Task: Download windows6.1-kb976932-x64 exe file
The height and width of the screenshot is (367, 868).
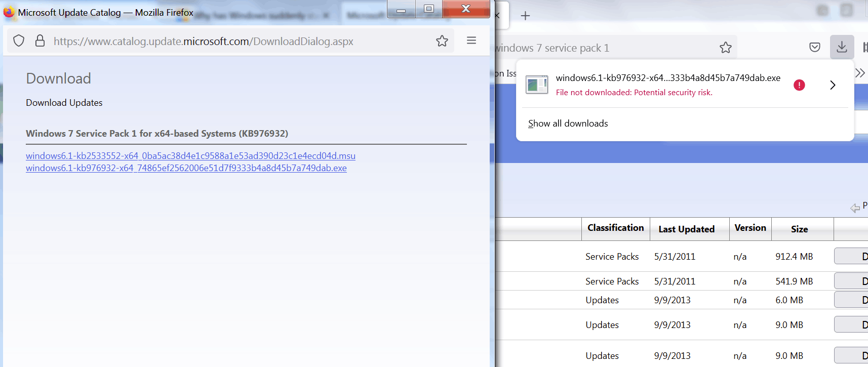Action: point(186,168)
